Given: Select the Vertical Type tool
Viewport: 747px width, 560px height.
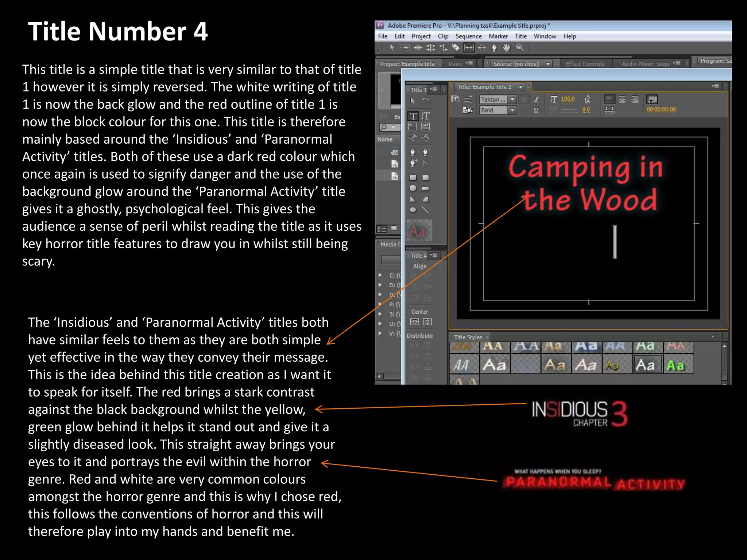Looking at the screenshot, I should pos(425,116).
